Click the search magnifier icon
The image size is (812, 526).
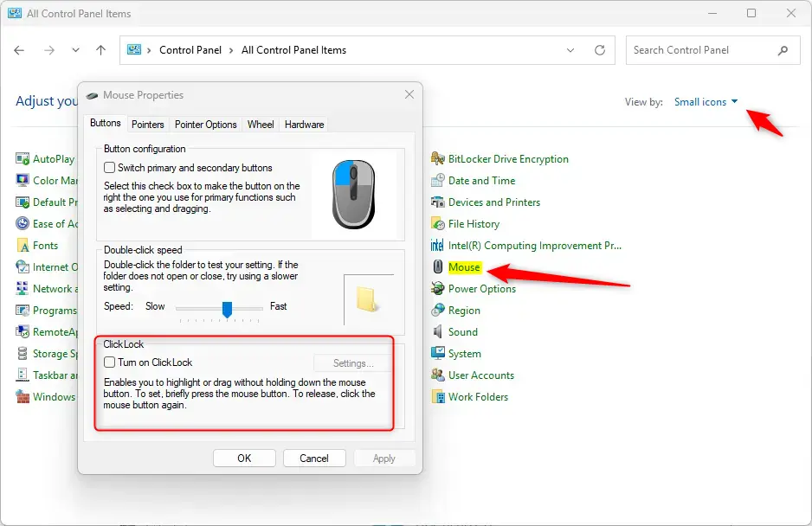click(783, 50)
